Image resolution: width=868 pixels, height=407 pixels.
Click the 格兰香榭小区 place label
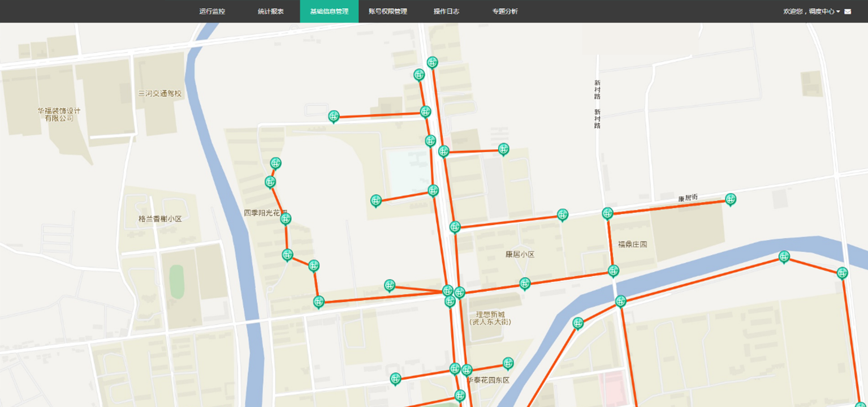(160, 219)
